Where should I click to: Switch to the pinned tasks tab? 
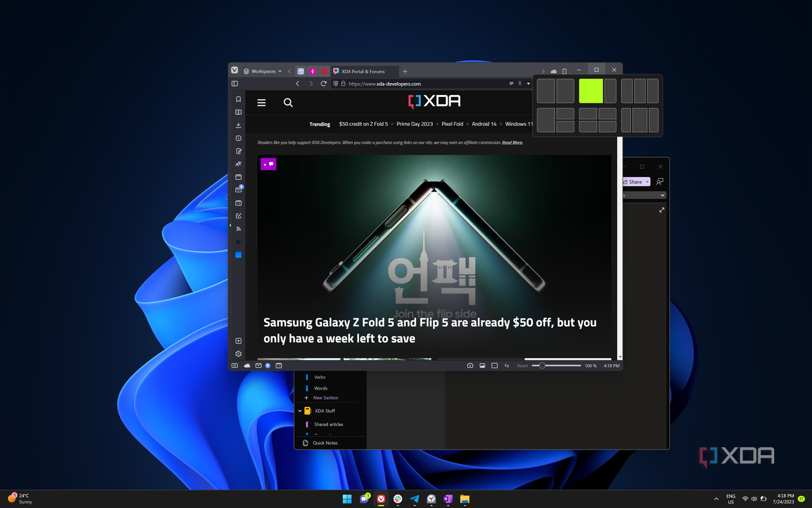[x=301, y=71]
